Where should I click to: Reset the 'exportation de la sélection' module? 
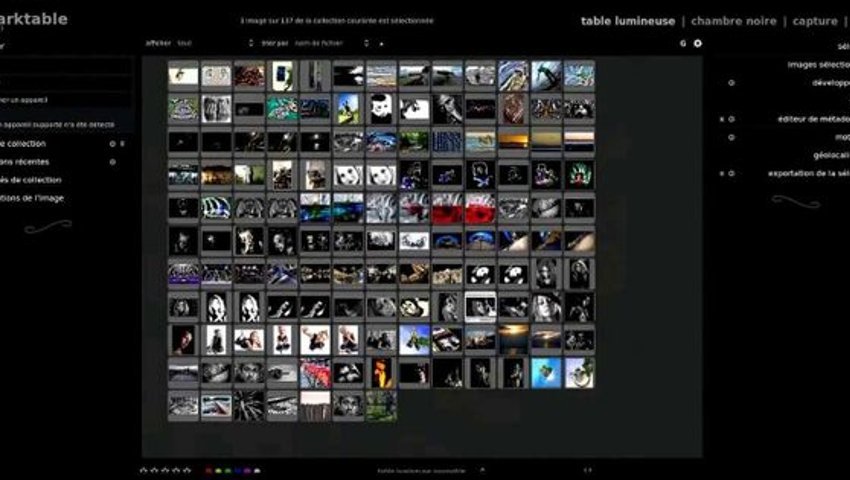pos(731,174)
